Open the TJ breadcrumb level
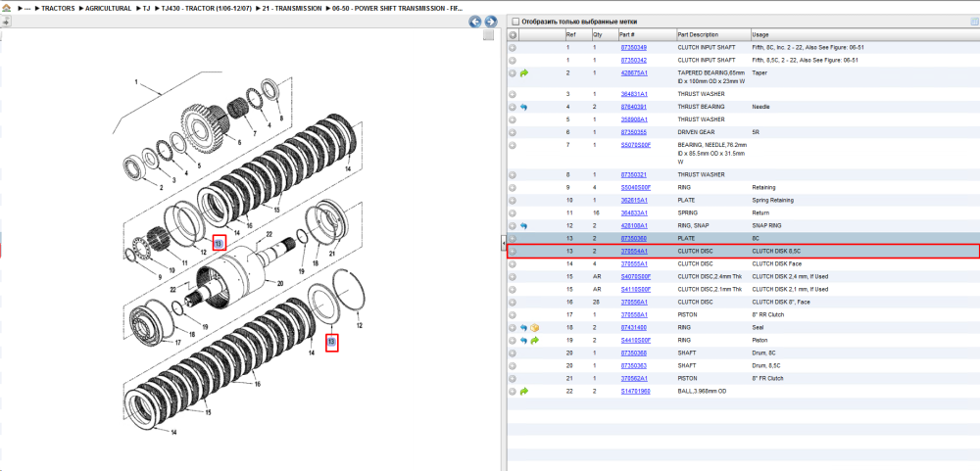The image size is (980, 471). tap(146, 9)
